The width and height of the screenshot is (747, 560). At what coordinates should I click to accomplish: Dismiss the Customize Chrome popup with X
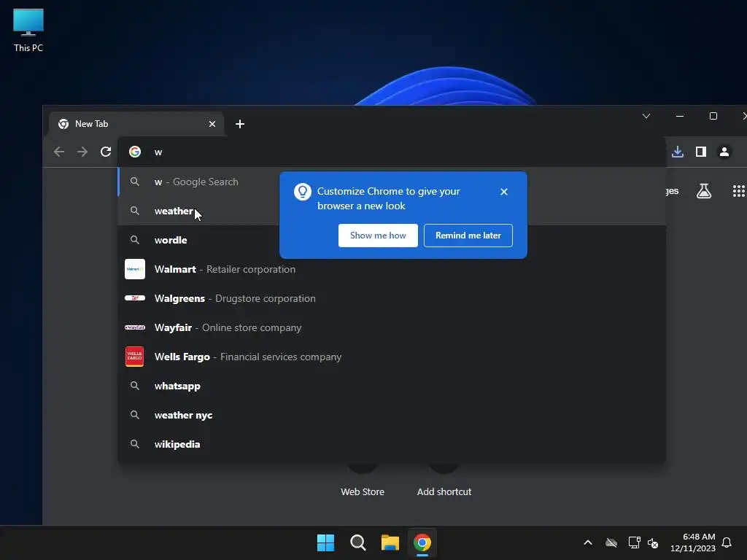pos(504,192)
